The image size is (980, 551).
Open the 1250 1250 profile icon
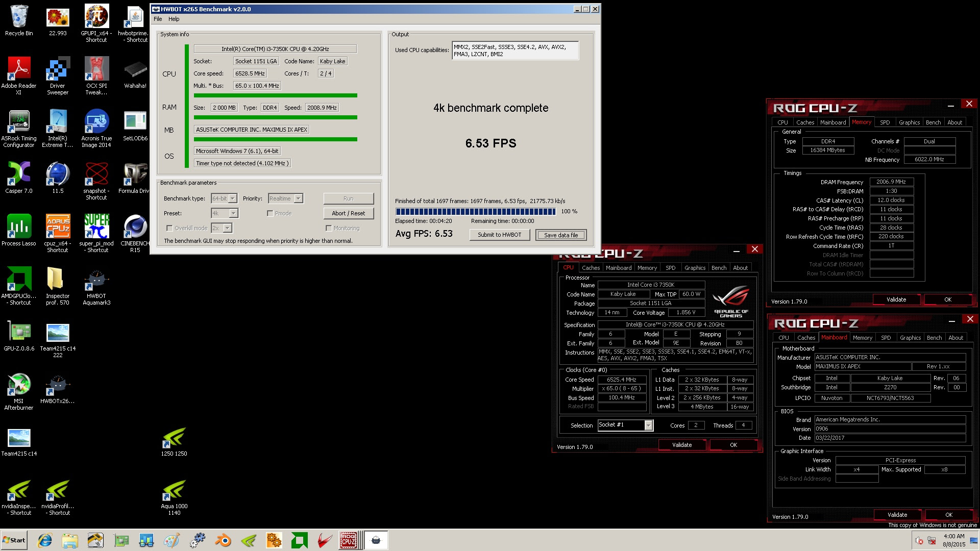174,441
